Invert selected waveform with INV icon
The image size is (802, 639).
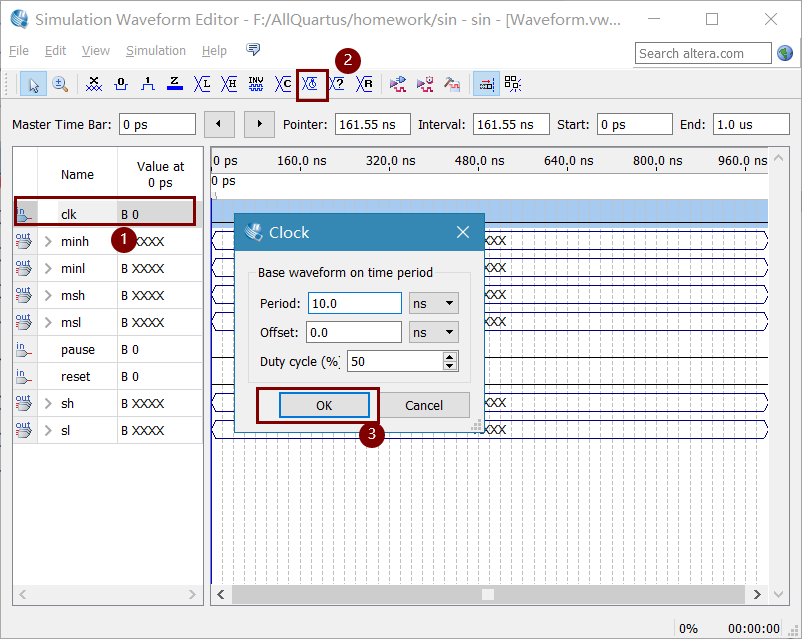pyautogui.click(x=256, y=84)
